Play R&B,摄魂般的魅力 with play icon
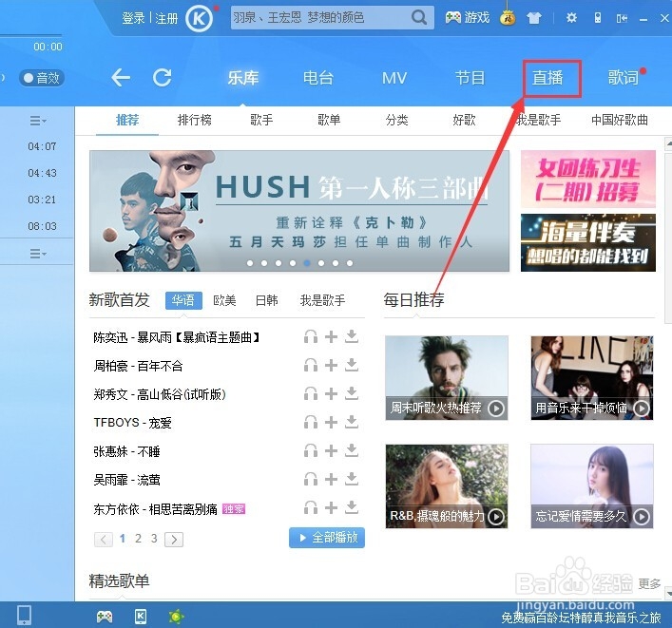This screenshot has width=672, height=628. tap(496, 517)
